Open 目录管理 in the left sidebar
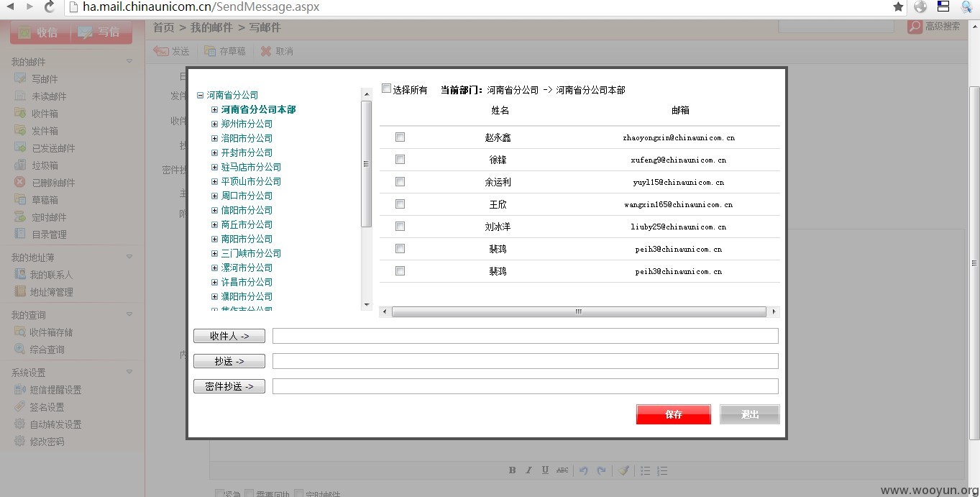 click(49, 234)
